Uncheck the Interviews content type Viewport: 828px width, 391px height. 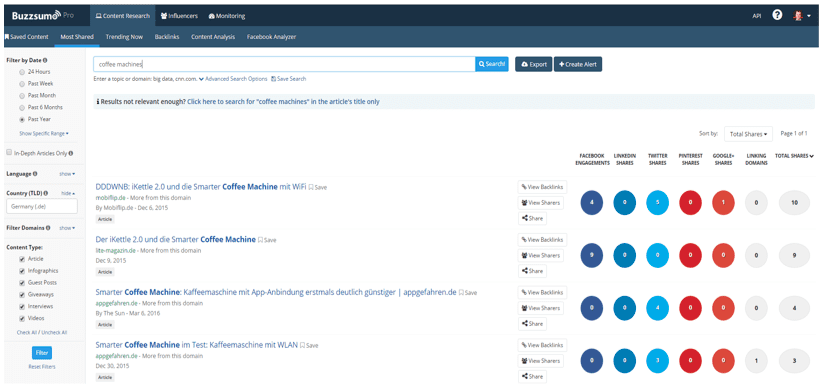tap(22, 306)
